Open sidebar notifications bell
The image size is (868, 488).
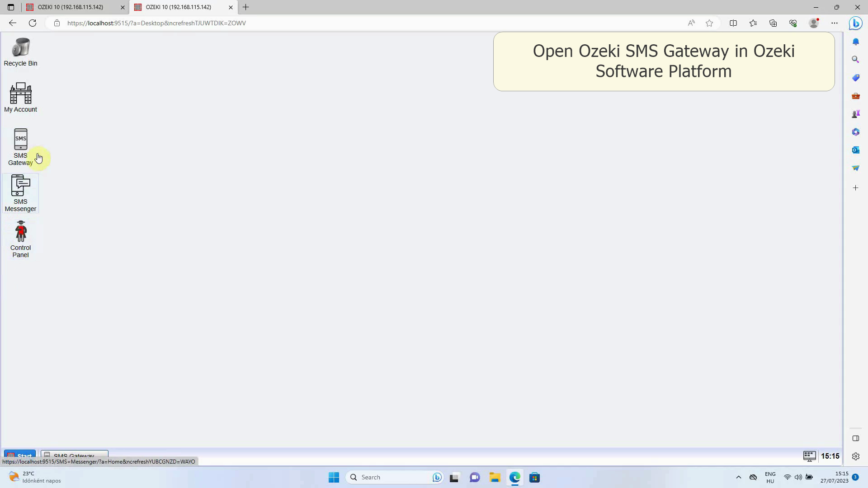point(855,42)
